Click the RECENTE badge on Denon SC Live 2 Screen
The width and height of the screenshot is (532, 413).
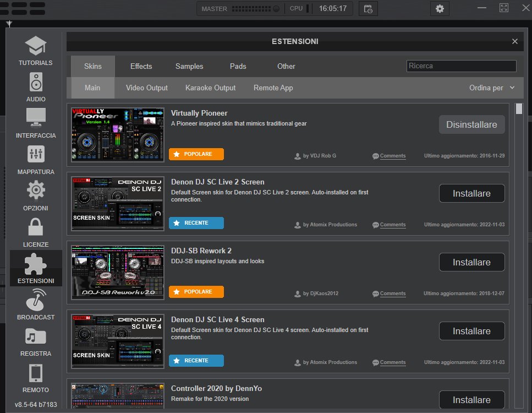click(196, 223)
